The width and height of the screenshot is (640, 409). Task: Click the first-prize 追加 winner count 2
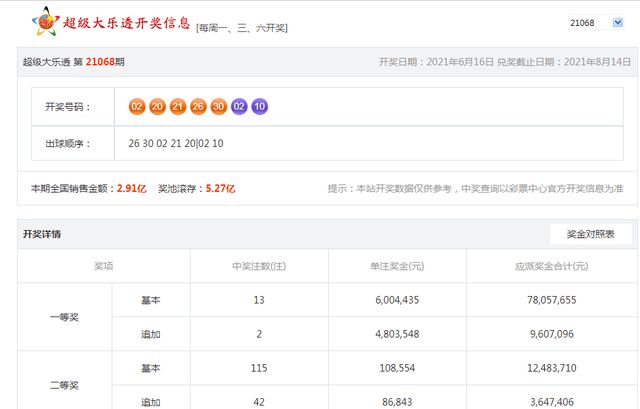259,334
